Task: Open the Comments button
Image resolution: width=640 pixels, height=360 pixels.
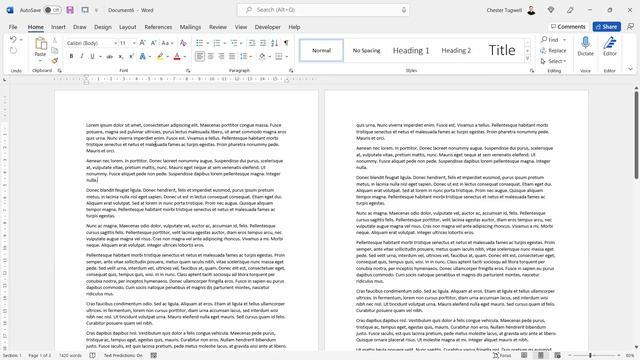Action: [568, 27]
